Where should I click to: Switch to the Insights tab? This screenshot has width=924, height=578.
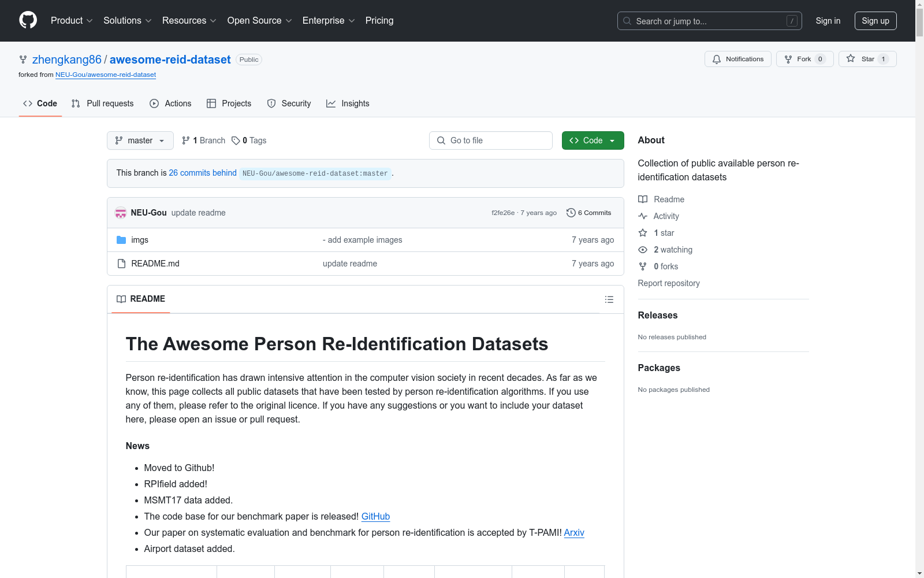(348, 103)
